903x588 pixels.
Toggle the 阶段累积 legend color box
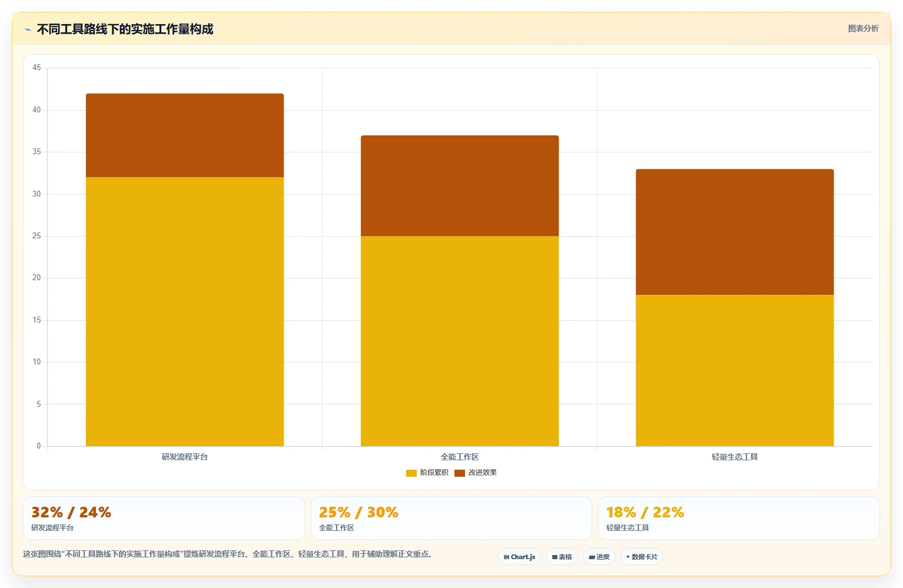tap(411, 473)
